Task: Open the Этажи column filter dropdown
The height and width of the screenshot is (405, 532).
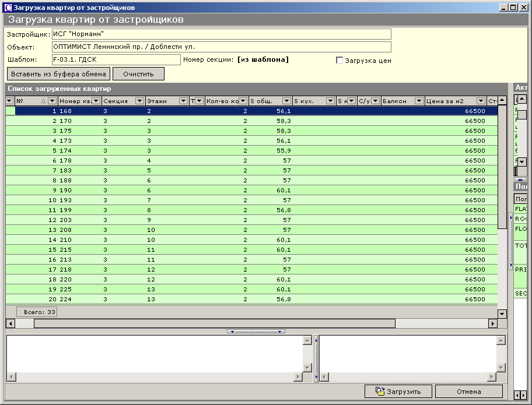Action: click(x=183, y=101)
